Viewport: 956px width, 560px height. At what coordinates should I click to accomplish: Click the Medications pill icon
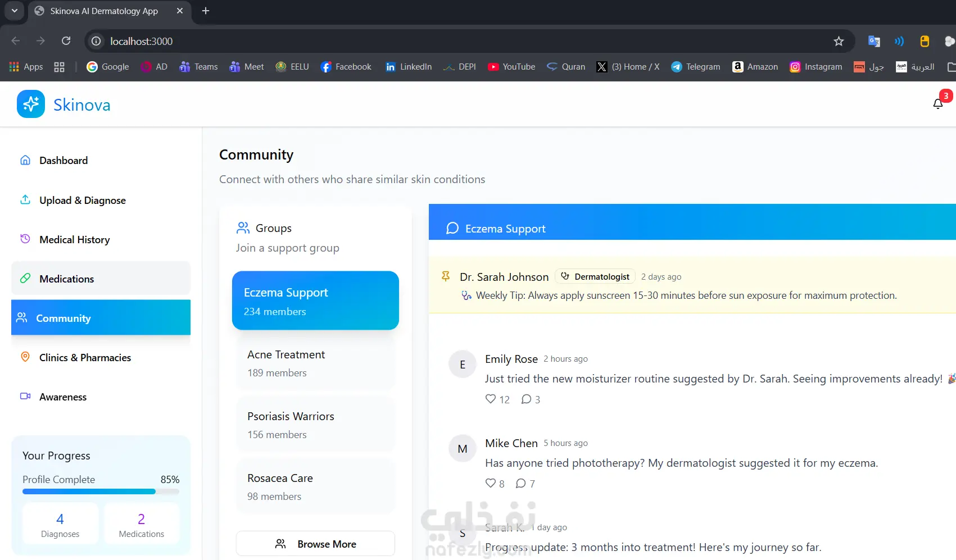pyautogui.click(x=25, y=278)
